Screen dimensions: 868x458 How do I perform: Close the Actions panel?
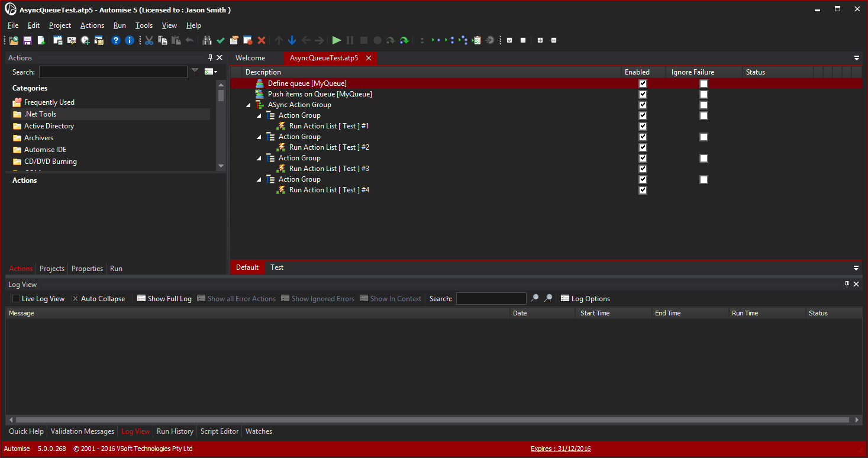(220, 57)
